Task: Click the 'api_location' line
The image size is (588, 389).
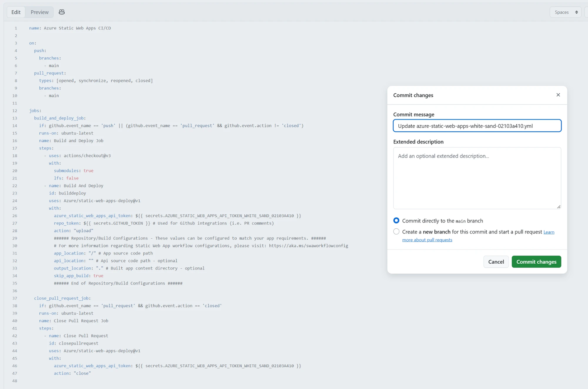Action: coord(116,261)
